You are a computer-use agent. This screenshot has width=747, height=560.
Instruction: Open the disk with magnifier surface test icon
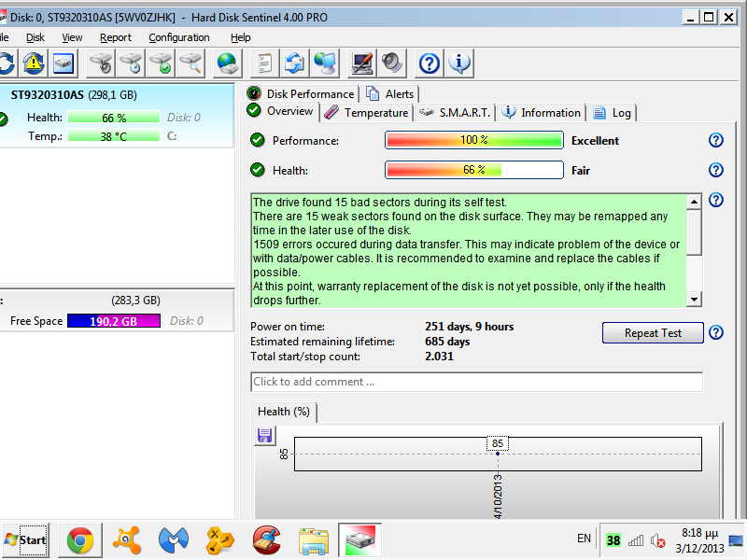point(190,63)
